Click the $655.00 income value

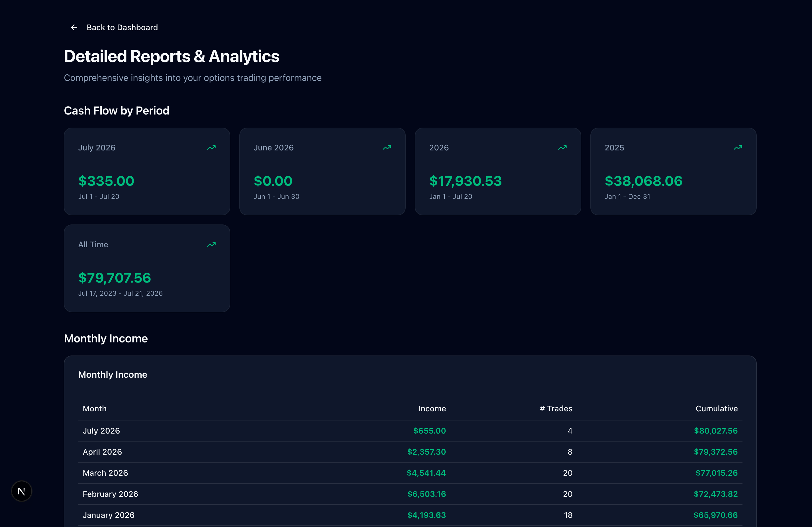[x=430, y=431]
